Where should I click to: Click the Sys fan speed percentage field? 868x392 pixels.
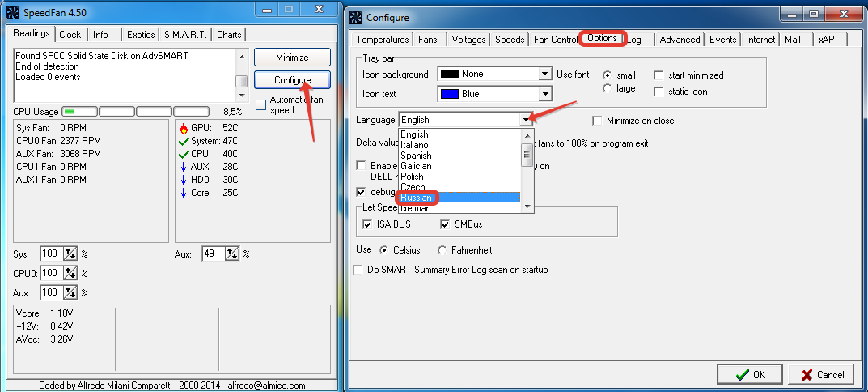51,254
